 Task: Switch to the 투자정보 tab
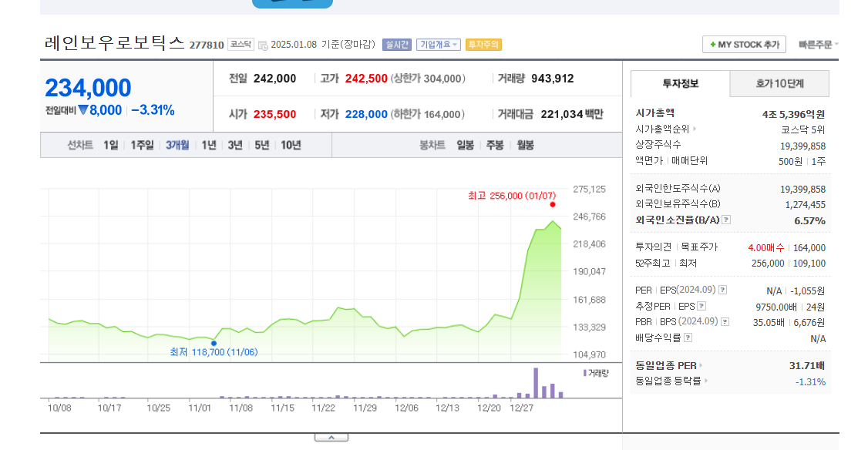coord(681,83)
